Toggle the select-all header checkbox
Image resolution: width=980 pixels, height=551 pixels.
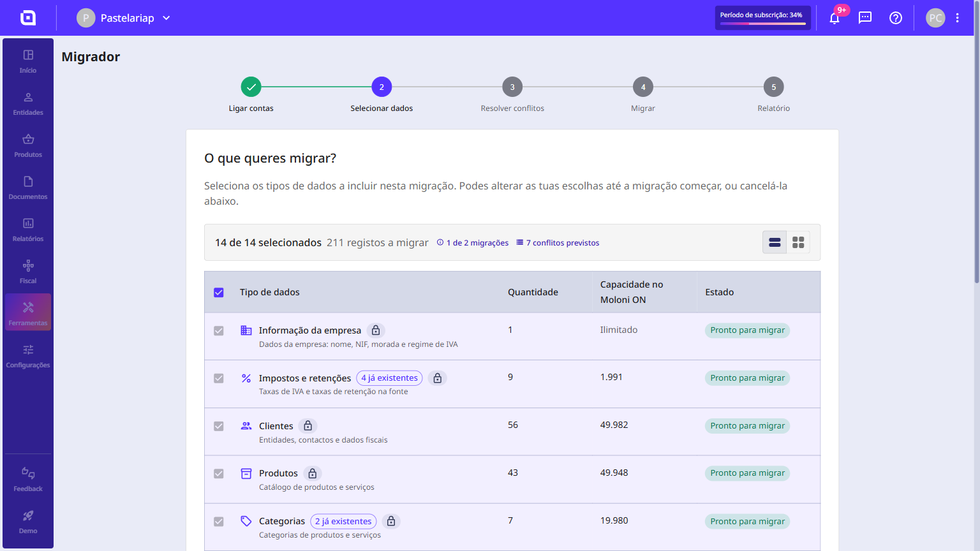[219, 293]
